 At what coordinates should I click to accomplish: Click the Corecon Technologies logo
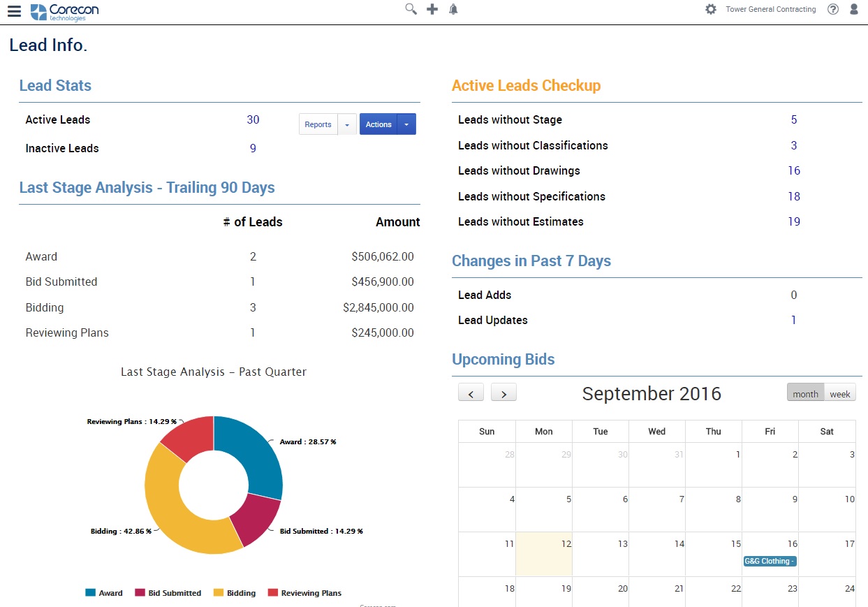(64, 11)
